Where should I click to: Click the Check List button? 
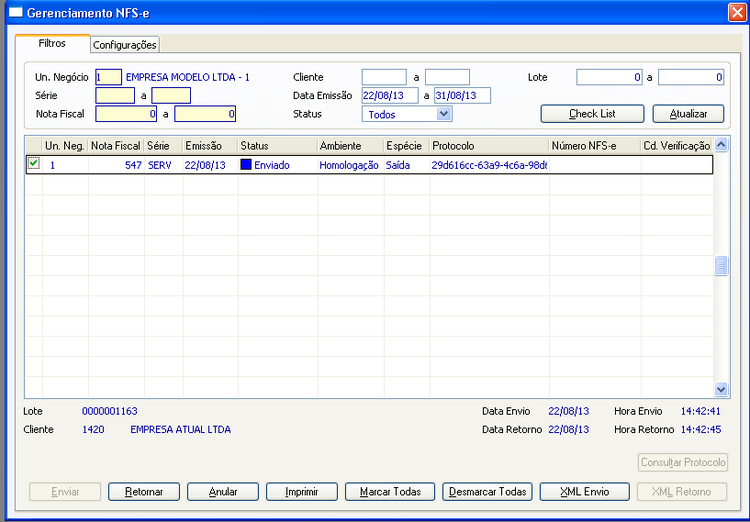(592, 114)
